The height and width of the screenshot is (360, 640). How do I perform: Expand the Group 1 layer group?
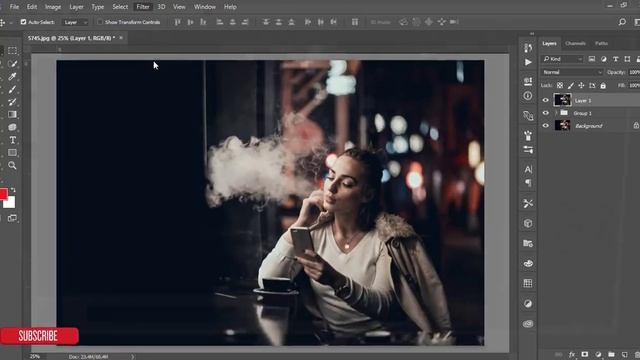pos(556,113)
